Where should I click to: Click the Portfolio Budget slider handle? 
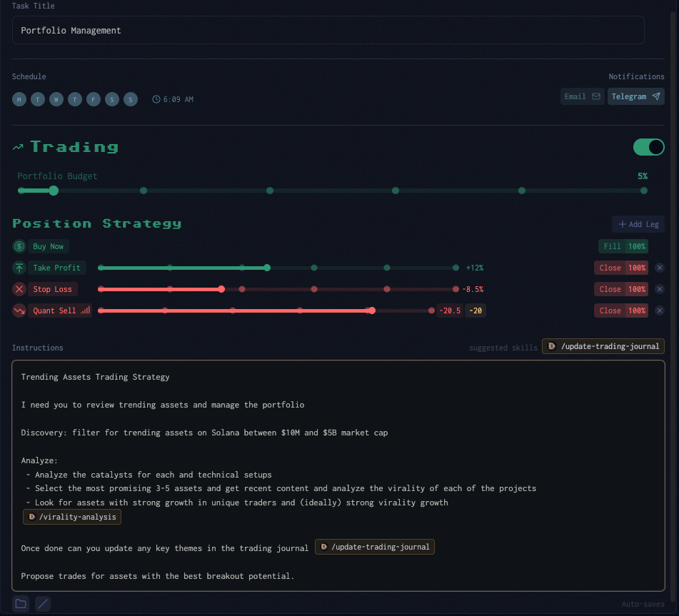(x=54, y=191)
